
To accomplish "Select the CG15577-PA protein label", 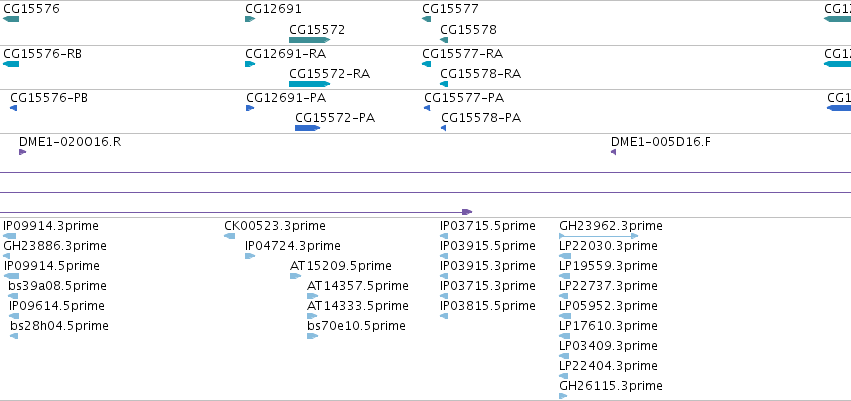I will (464, 98).
